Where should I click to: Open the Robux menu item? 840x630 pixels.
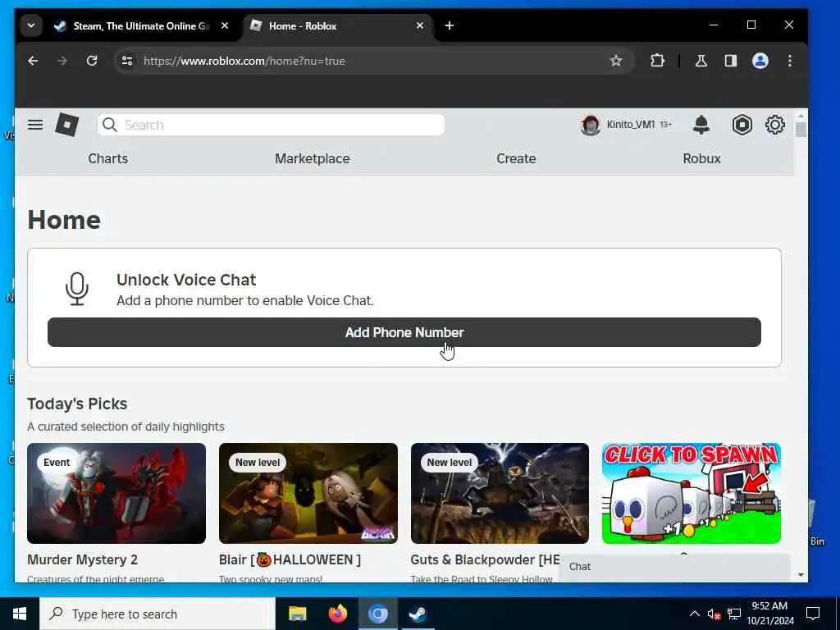[x=701, y=158]
